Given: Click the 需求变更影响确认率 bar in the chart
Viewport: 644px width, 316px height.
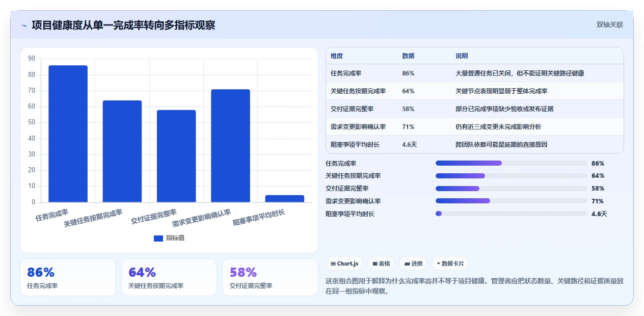Looking at the screenshot, I should point(230,146).
